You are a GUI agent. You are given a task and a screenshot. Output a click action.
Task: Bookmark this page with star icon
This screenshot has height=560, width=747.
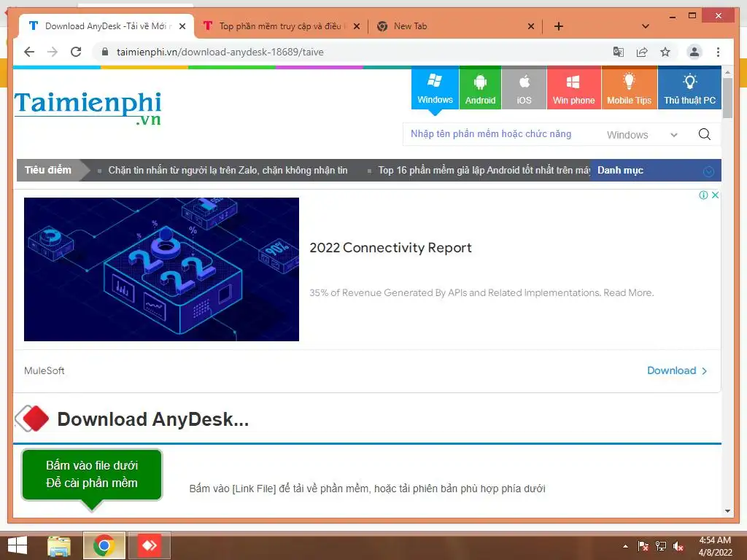pyautogui.click(x=665, y=52)
